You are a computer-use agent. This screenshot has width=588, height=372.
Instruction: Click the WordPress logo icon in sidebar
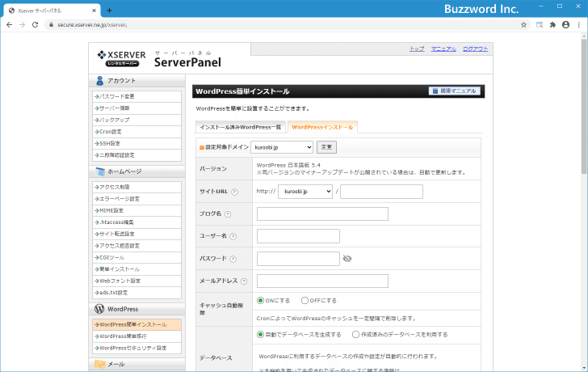(99, 309)
